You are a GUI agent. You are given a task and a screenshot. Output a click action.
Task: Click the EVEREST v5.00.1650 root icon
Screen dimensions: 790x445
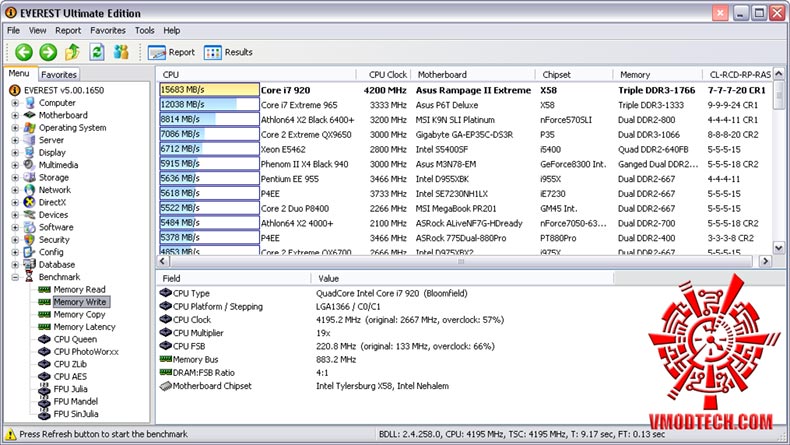pyautogui.click(x=15, y=90)
